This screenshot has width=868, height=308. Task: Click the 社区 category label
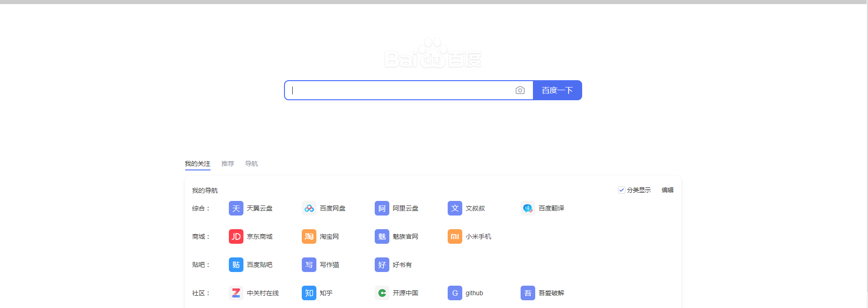(201, 293)
